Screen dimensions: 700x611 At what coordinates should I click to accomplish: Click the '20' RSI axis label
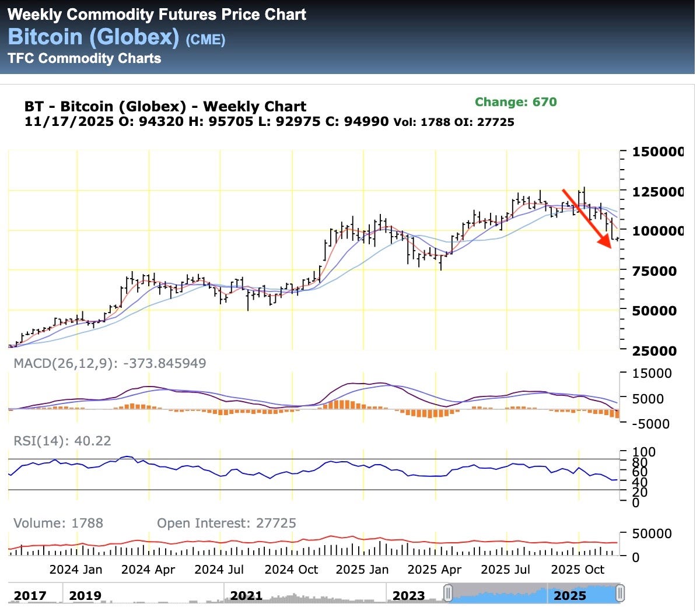[x=640, y=492]
